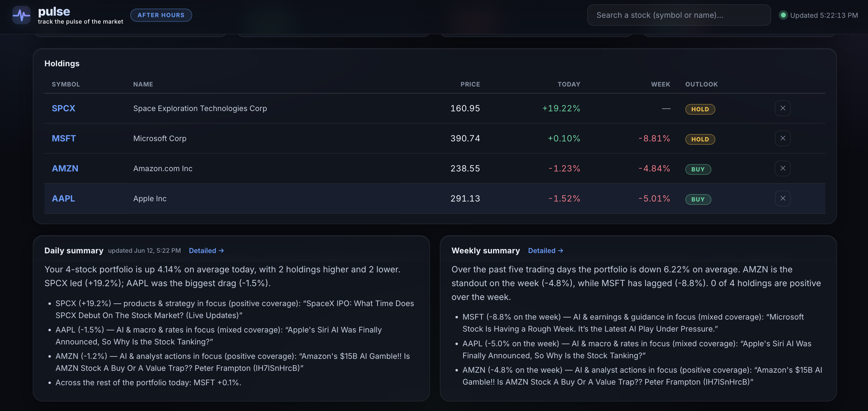Click the SPCX HOLD outlook badge

coord(700,109)
